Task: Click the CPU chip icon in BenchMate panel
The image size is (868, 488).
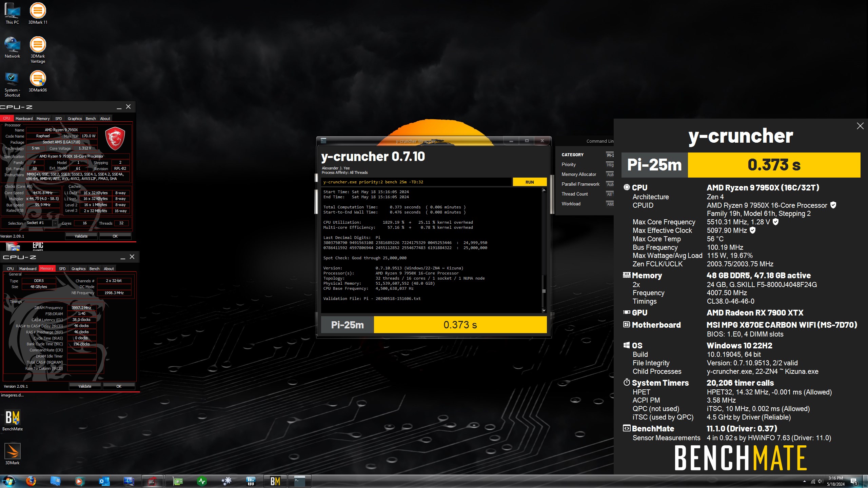Action: coord(627,187)
